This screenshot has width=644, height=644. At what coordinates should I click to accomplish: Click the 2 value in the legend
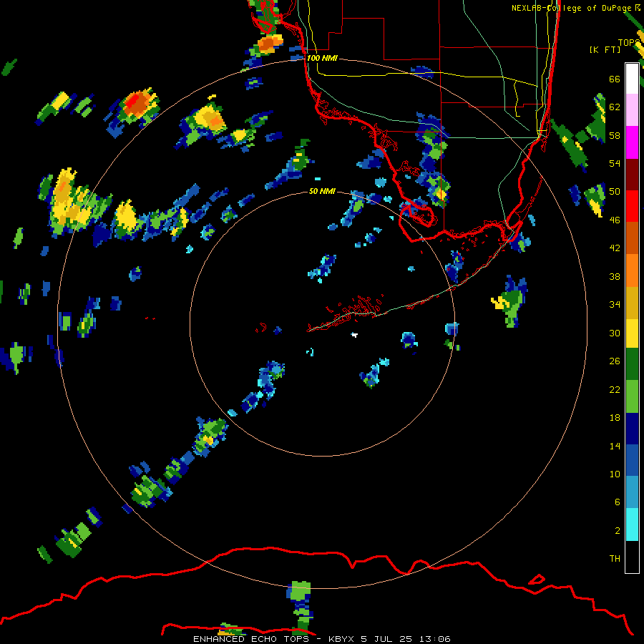tap(618, 531)
